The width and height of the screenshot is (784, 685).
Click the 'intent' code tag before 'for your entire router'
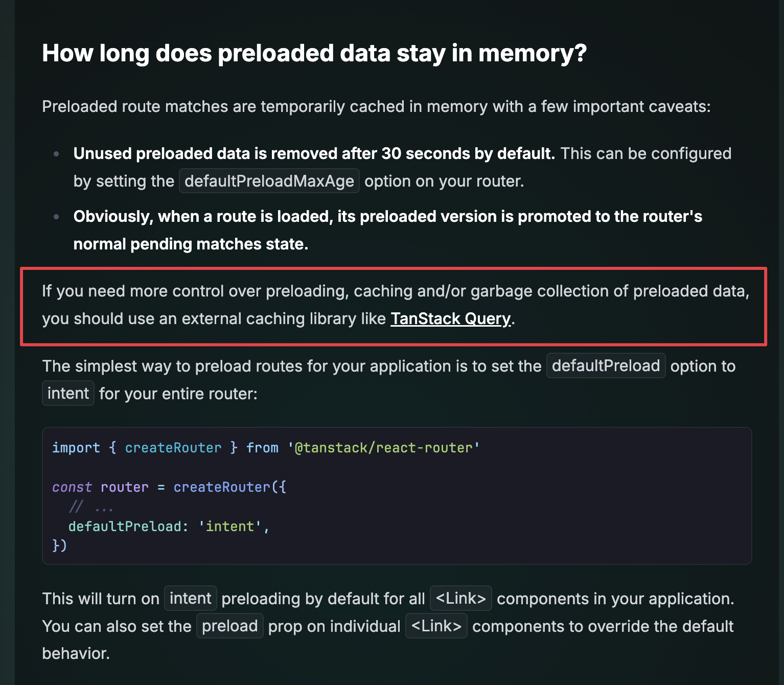[x=68, y=394]
